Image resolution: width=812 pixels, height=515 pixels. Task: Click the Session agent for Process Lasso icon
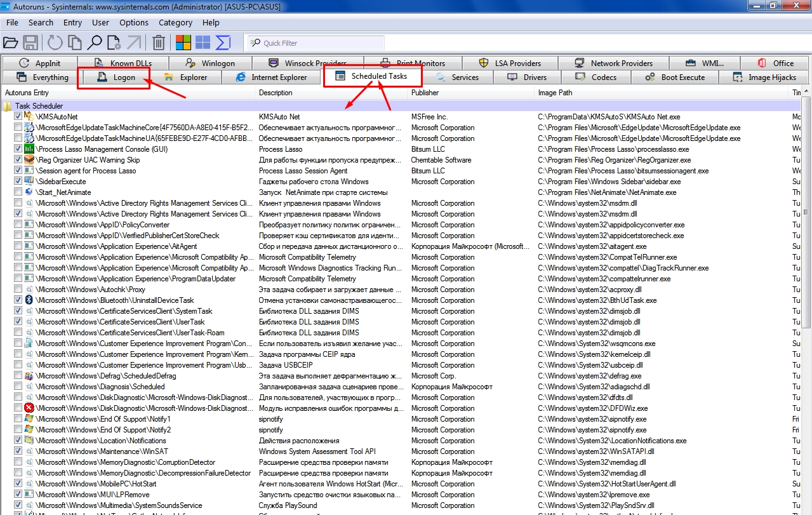(29, 171)
